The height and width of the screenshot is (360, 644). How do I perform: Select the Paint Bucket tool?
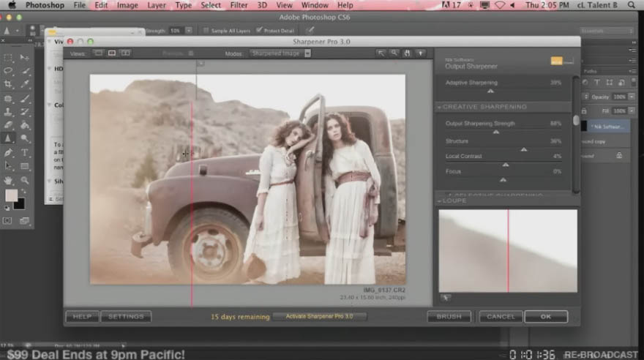(25, 125)
